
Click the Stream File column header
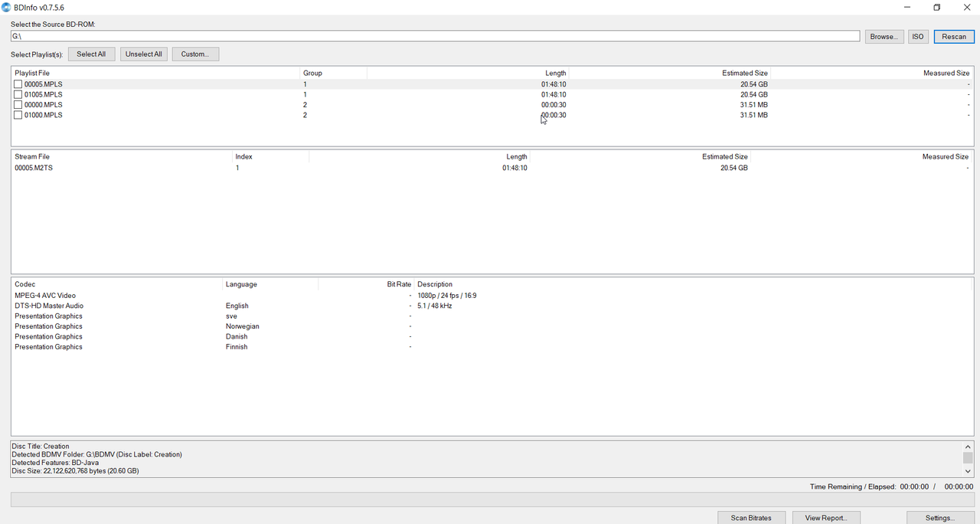[x=122, y=156]
